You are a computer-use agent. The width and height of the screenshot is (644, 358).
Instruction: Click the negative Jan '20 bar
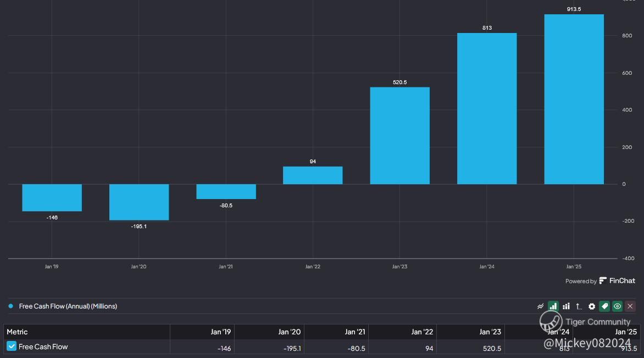pyautogui.click(x=139, y=202)
